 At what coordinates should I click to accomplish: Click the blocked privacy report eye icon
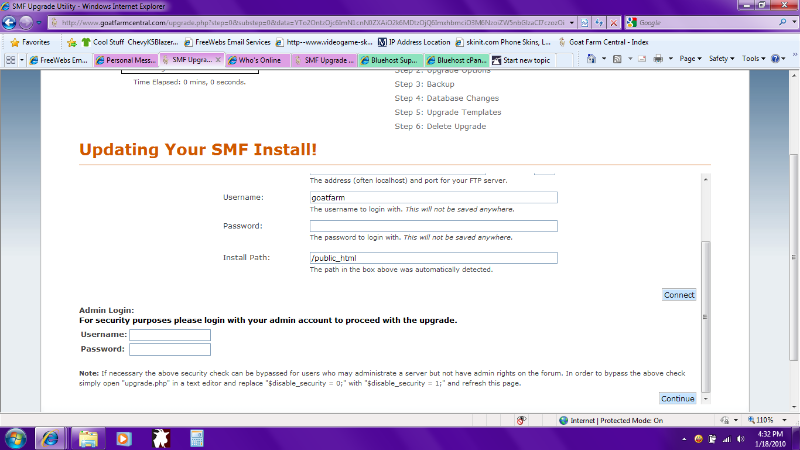521,420
